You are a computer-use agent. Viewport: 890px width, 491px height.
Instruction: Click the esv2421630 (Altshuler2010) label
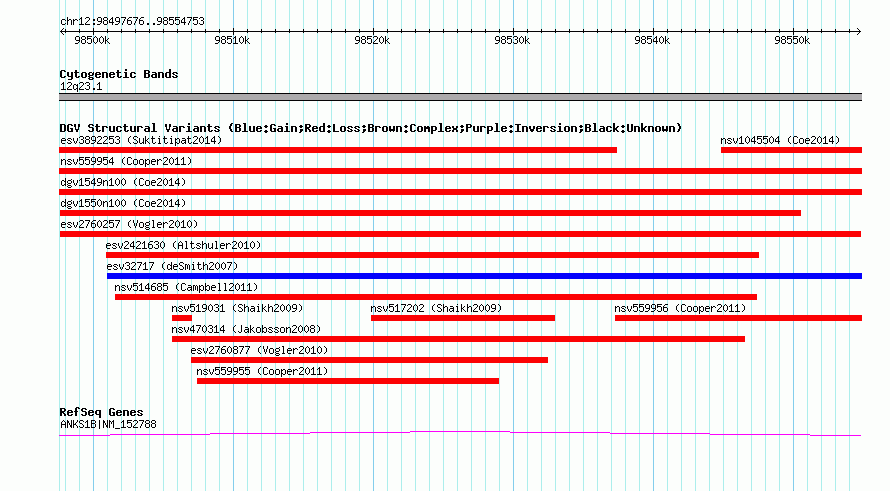click(x=183, y=245)
